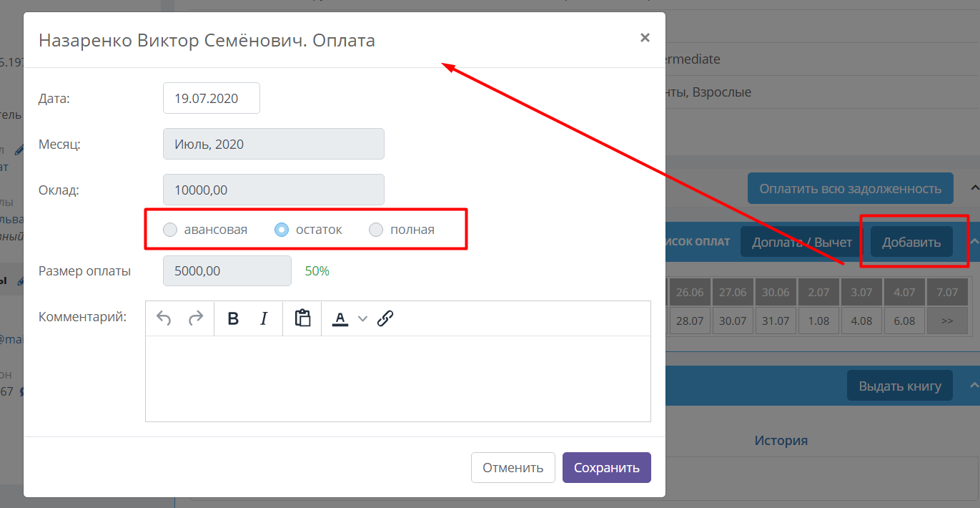Viewport: 980px width, 508px height.
Task: Click the Отменить button
Action: (x=513, y=468)
